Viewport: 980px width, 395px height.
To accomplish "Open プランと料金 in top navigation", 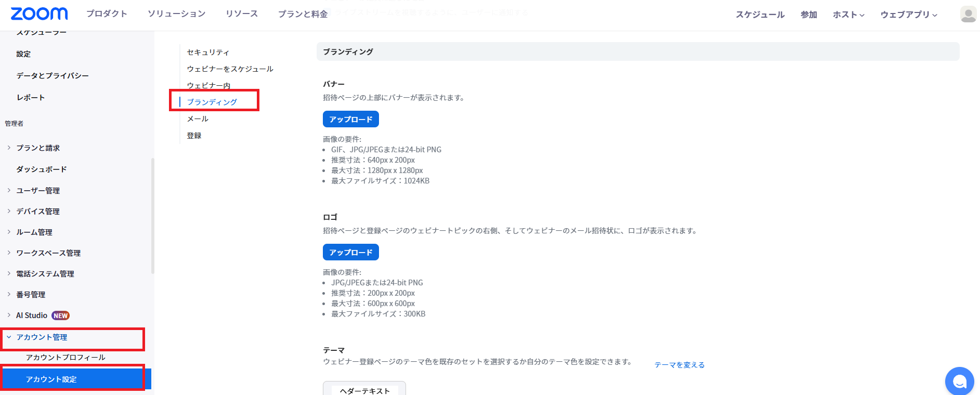I will [303, 14].
